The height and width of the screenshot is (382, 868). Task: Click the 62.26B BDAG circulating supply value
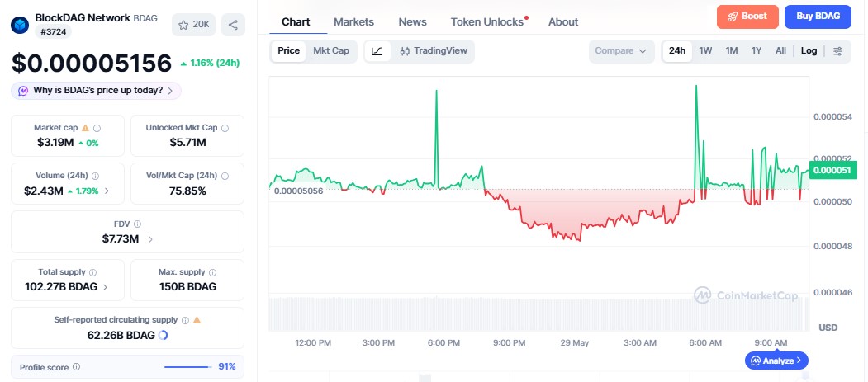point(121,335)
